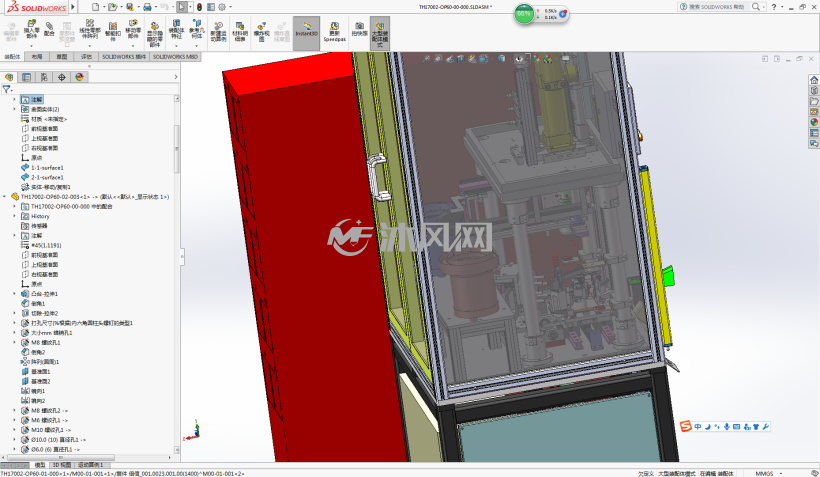The height and width of the screenshot is (477, 820).
Task: Open the FeatureManager design tree tab
Action: pos(9,77)
